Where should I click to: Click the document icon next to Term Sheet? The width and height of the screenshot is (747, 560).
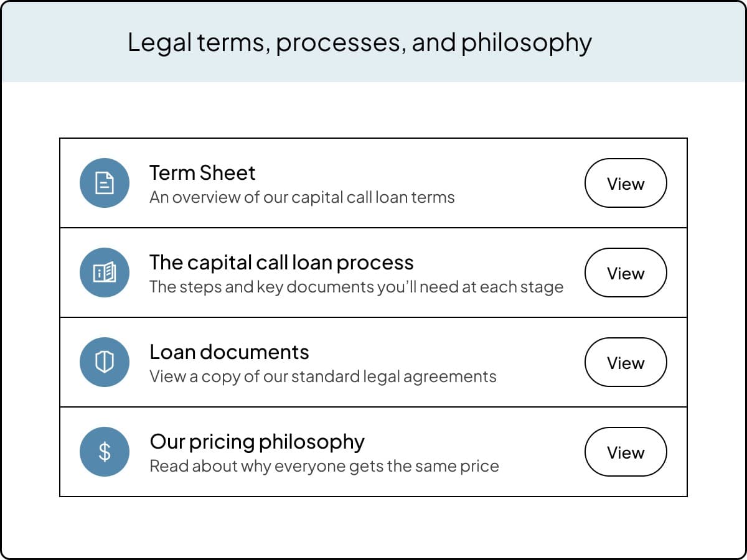click(104, 183)
